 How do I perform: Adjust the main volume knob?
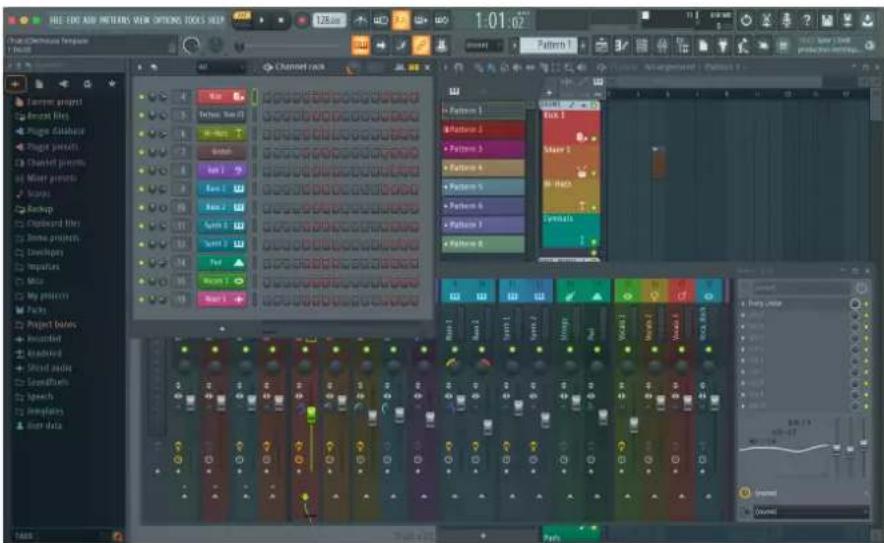(192, 46)
